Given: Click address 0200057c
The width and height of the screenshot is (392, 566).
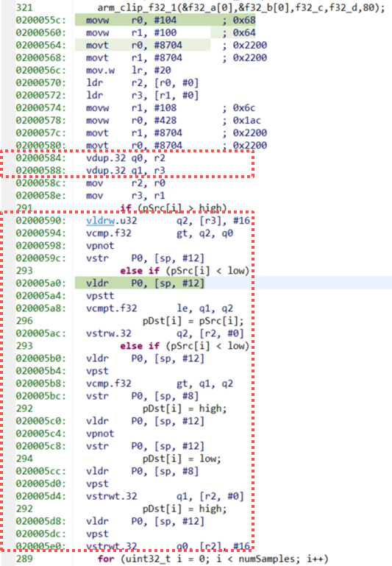Looking at the screenshot, I should pyautogui.click(x=40, y=132).
